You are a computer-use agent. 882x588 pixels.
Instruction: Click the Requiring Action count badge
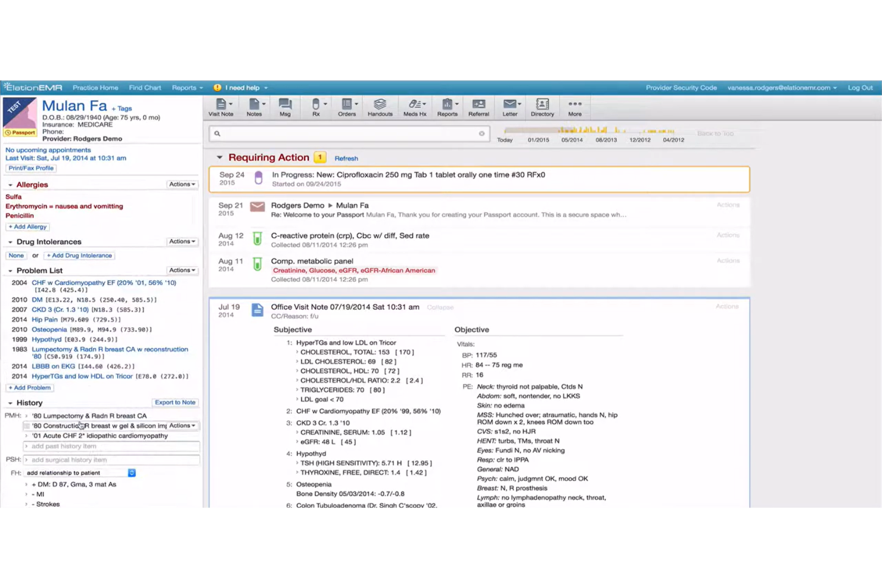(320, 158)
